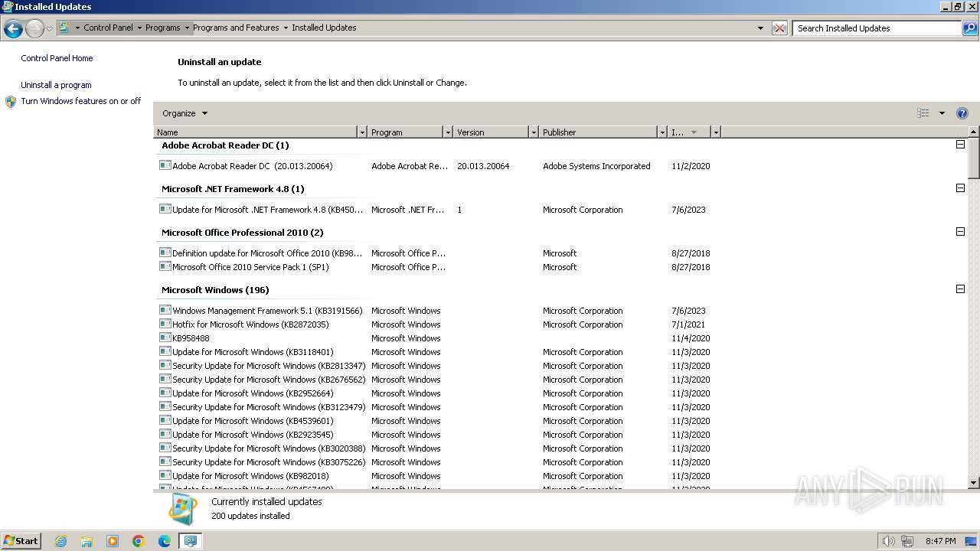Image resolution: width=980 pixels, height=551 pixels.
Task: Open Control Panel Home link
Action: (x=57, y=58)
